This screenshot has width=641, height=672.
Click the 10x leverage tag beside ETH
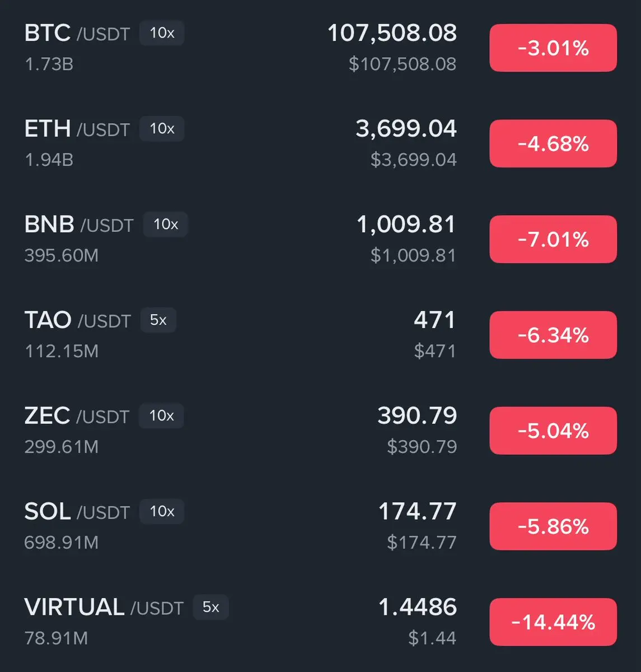click(x=162, y=129)
